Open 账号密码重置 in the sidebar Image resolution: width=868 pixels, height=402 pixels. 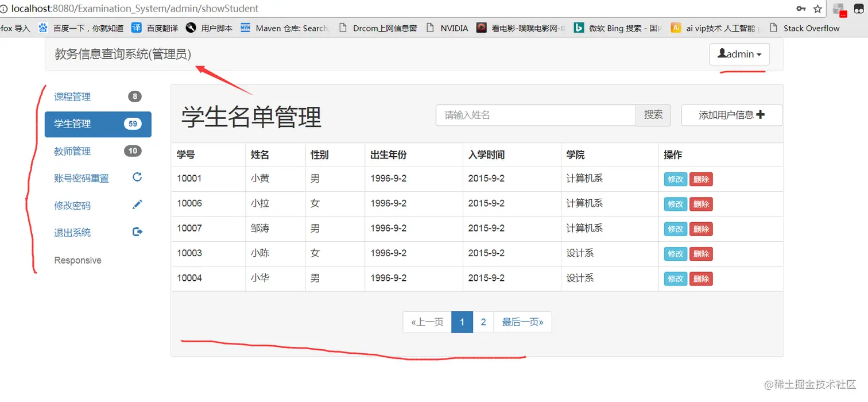tap(98, 178)
